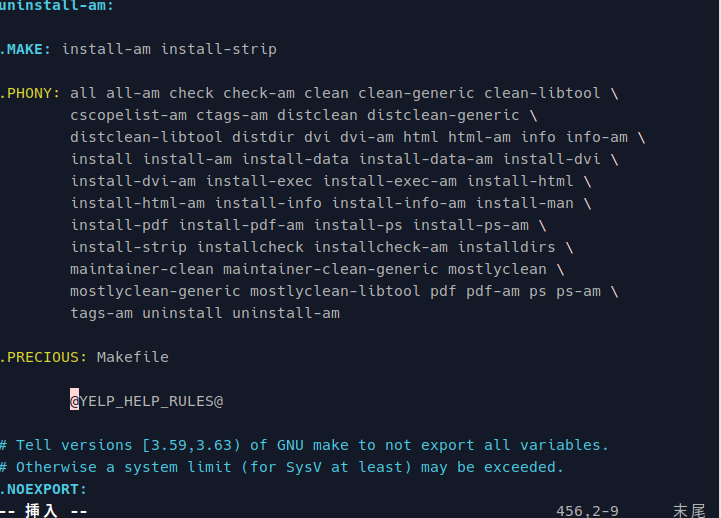Click the vertical scrollbar at right edge
Viewport: 721px width, 518px height.
[720, 259]
